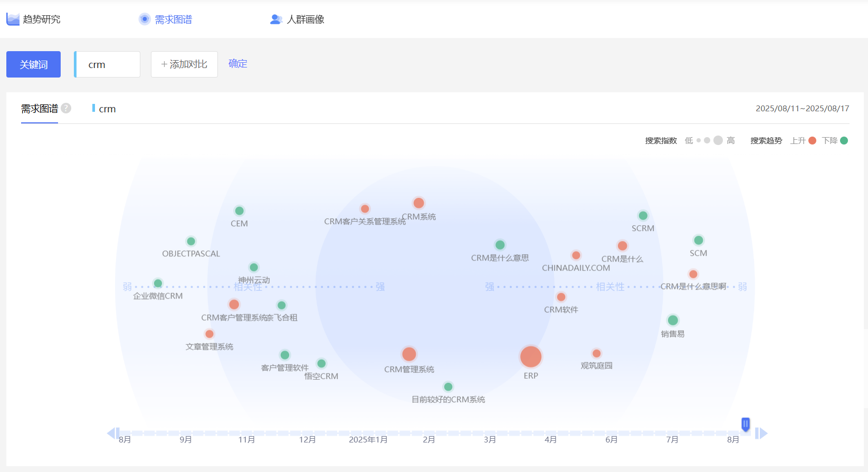Jump timeline to 12月

(x=307, y=439)
